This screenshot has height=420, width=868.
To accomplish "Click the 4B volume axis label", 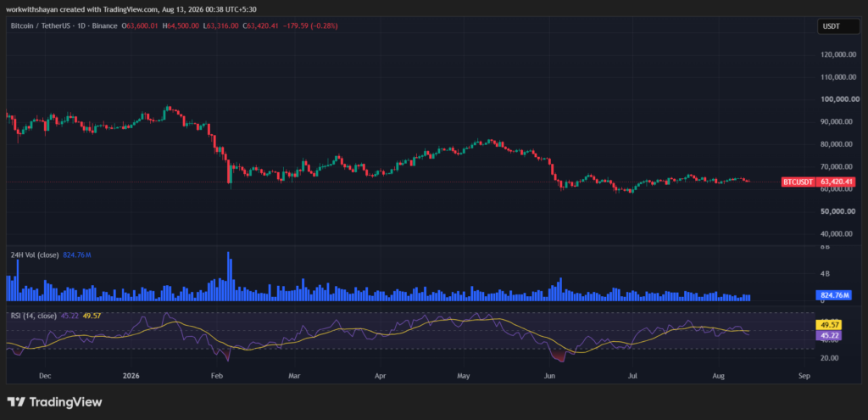I will click(824, 274).
